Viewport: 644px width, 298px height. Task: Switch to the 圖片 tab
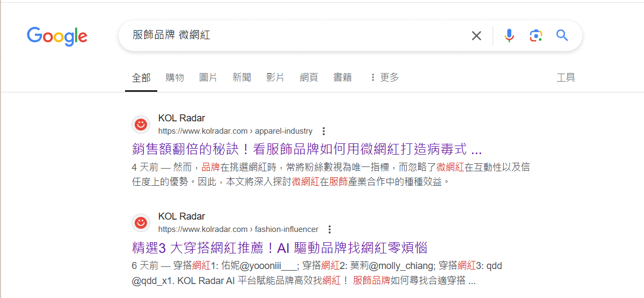(x=208, y=78)
